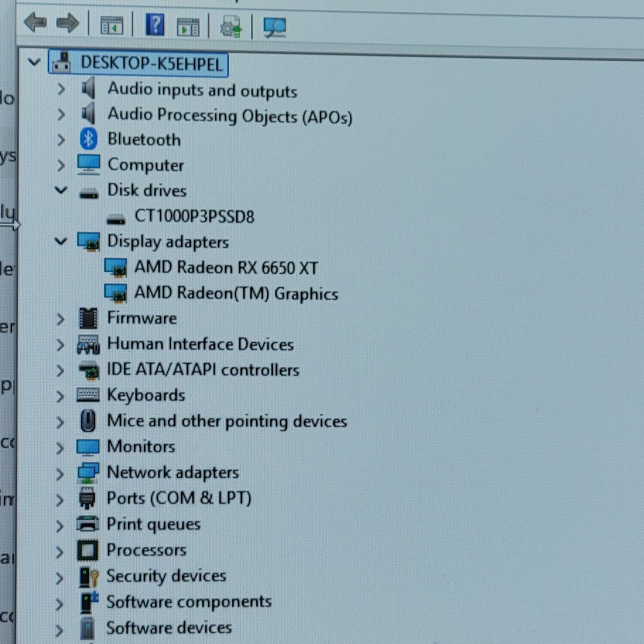644x644 pixels.
Task: Expand Audio inputs and outputs category
Action: click(x=61, y=89)
